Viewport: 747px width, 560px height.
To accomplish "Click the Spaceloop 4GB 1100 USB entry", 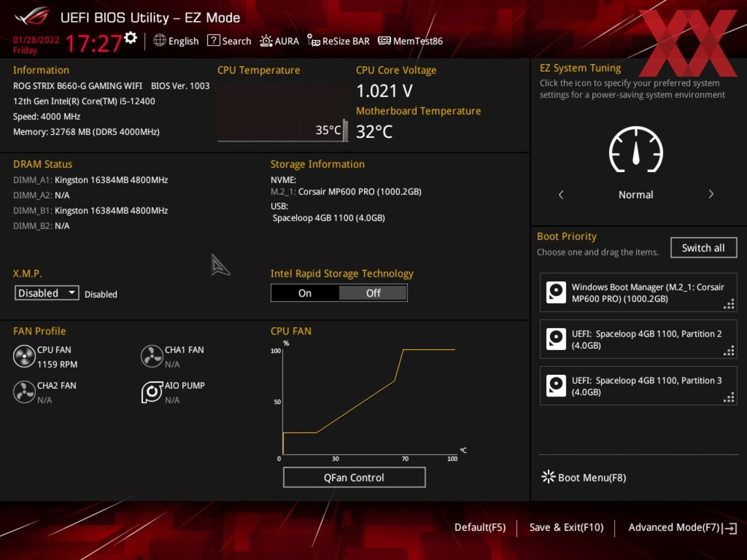I will pos(329,218).
